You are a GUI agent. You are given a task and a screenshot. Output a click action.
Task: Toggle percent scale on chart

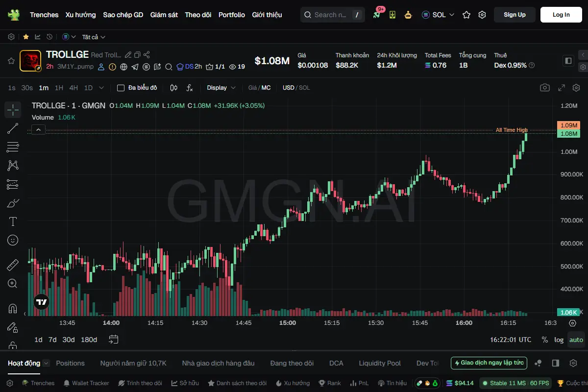545,340
